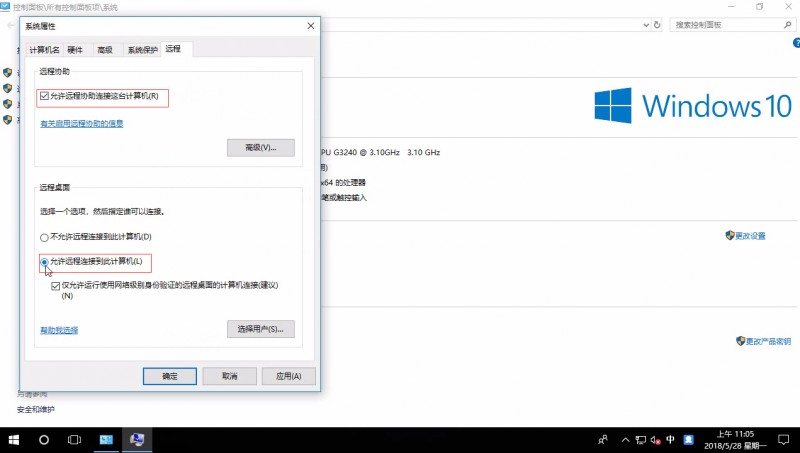Switch to 计算机名 tab

(44, 49)
